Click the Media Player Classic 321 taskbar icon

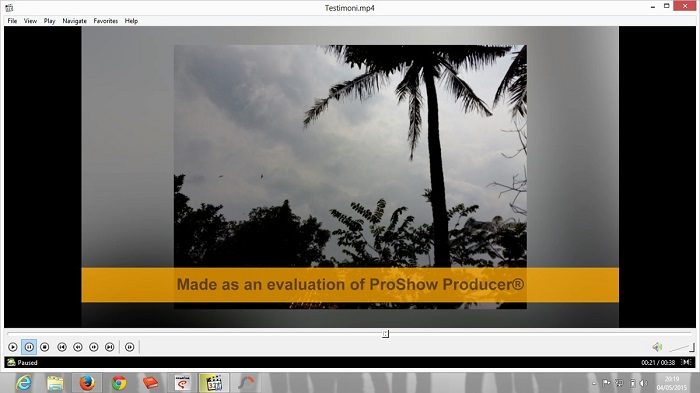coord(214,383)
